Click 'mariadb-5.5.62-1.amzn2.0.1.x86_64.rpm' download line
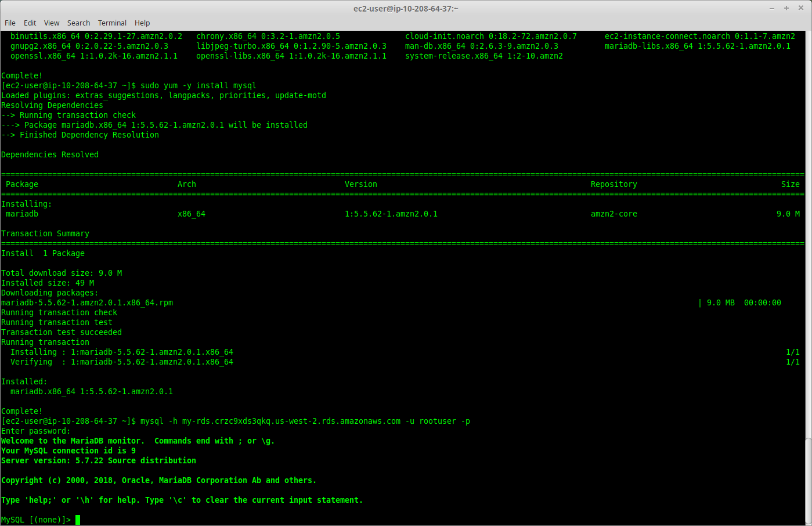The height and width of the screenshot is (526, 812). click(87, 302)
